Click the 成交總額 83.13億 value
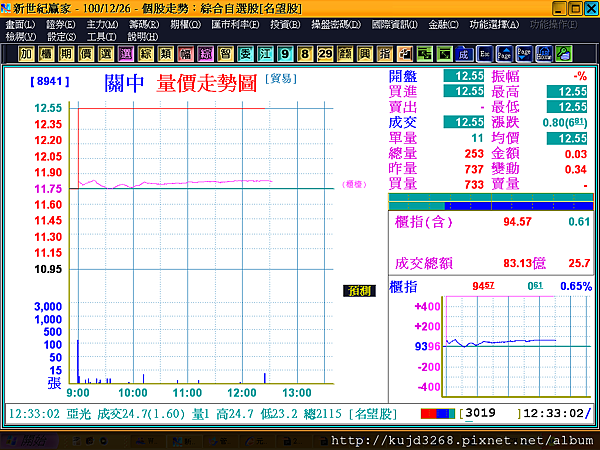This screenshot has width=600, height=450. 524,263
